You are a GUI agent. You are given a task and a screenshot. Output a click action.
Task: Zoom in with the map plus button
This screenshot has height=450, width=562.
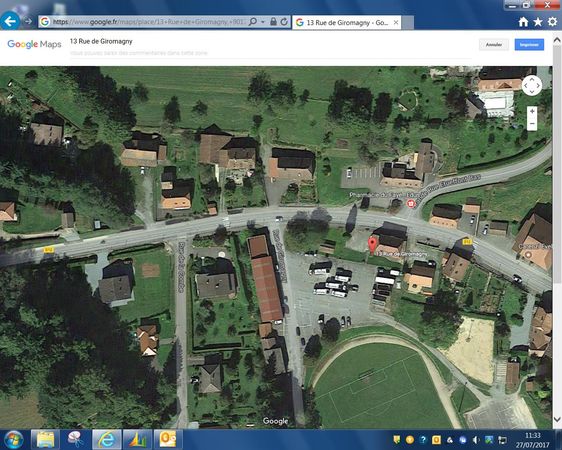click(x=532, y=111)
